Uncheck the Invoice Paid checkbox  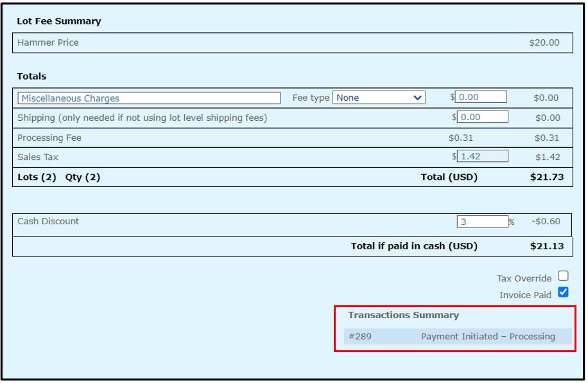(x=563, y=292)
